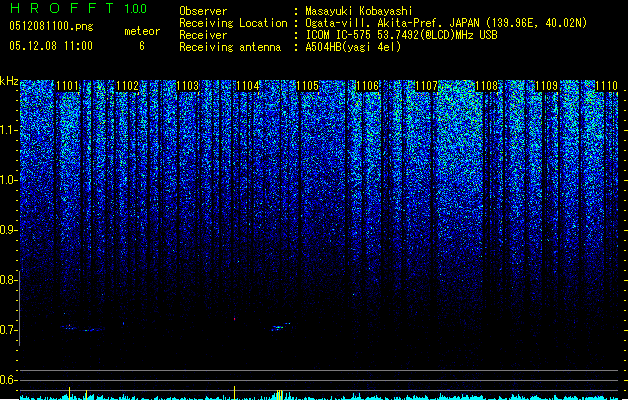
Task: Click the 1103 time marker
Action: tap(187, 86)
